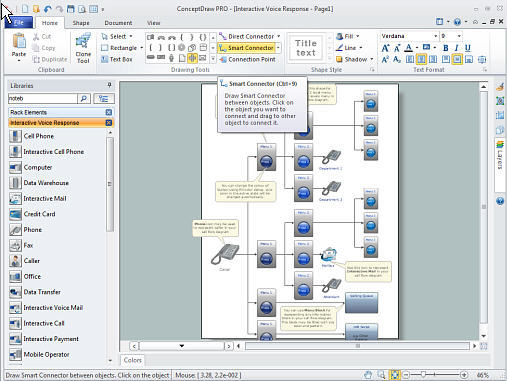This screenshot has width=507, height=381.
Task: Toggle the fit-to-page button in status bar
Action: tap(395, 375)
